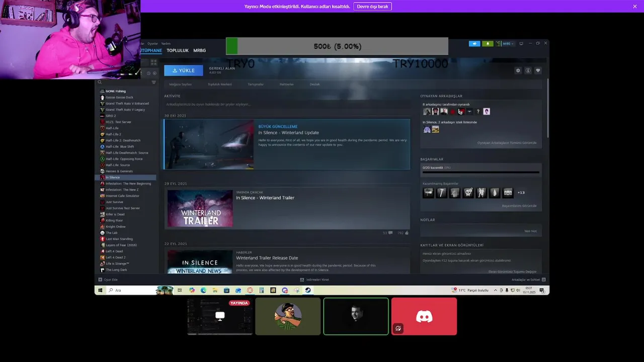Open Rehberler guides tab

pyautogui.click(x=287, y=84)
